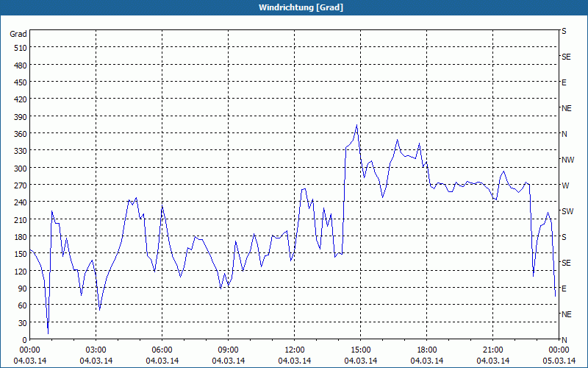Click the upper NE compass label
This screenshot has width=588, height=368.
point(567,108)
